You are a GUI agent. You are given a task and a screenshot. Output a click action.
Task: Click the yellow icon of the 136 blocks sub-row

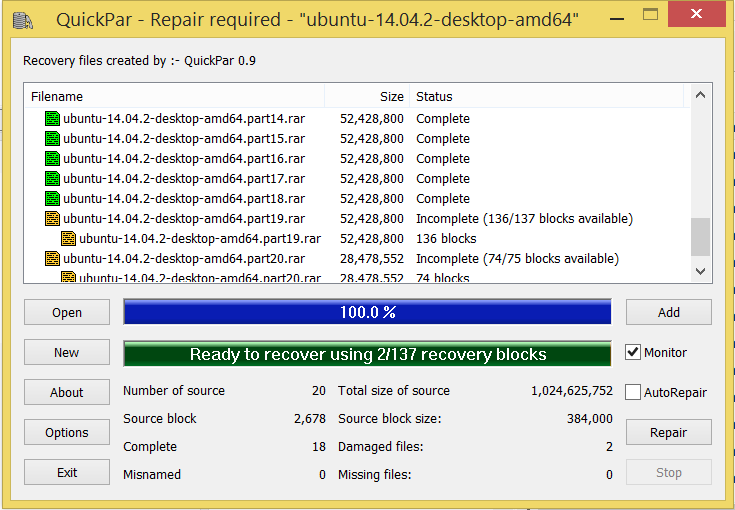pyautogui.click(x=68, y=239)
